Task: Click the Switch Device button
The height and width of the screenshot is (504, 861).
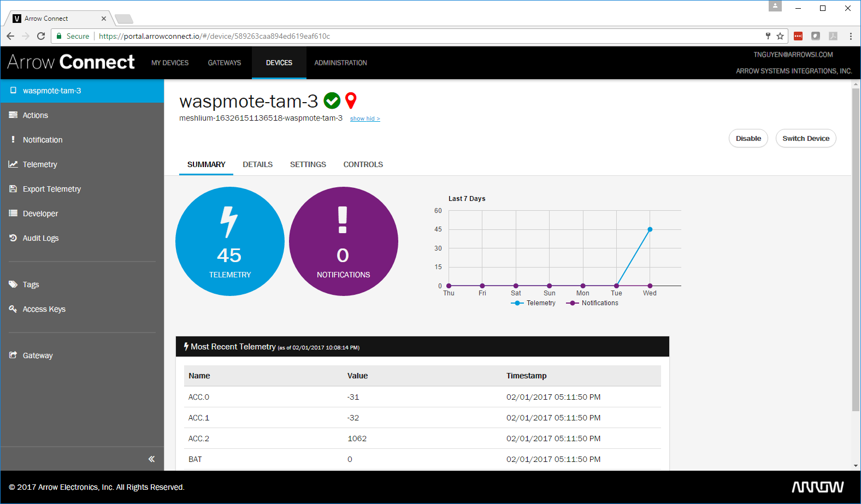Action: click(806, 138)
